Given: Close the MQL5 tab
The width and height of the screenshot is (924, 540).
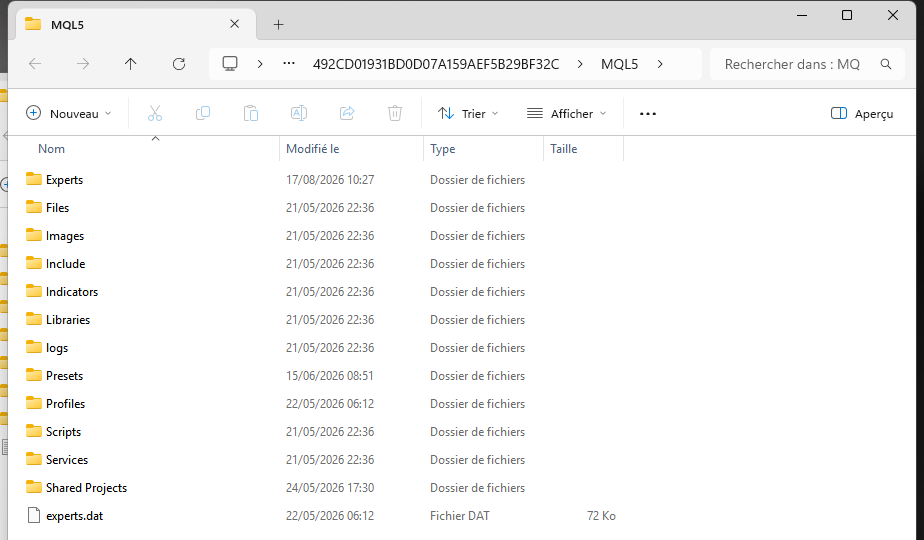Looking at the screenshot, I should click(x=235, y=24).
